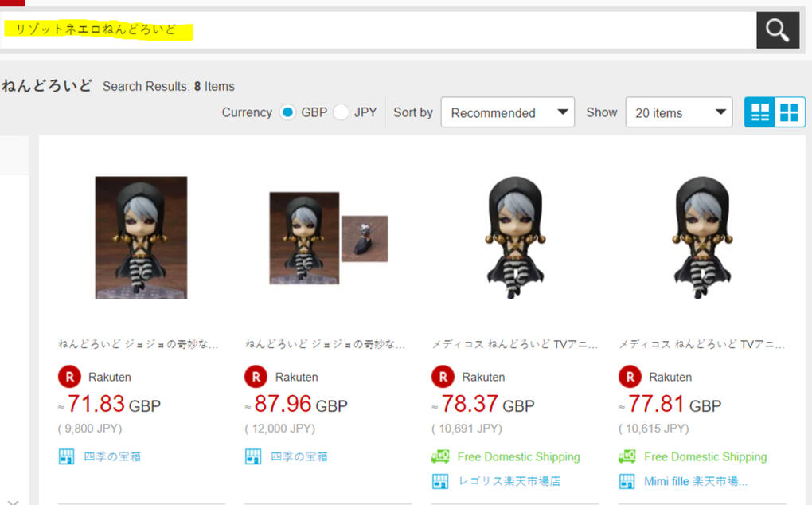
Task: Click the magnifying glass search button
Action: coord(777,30)
